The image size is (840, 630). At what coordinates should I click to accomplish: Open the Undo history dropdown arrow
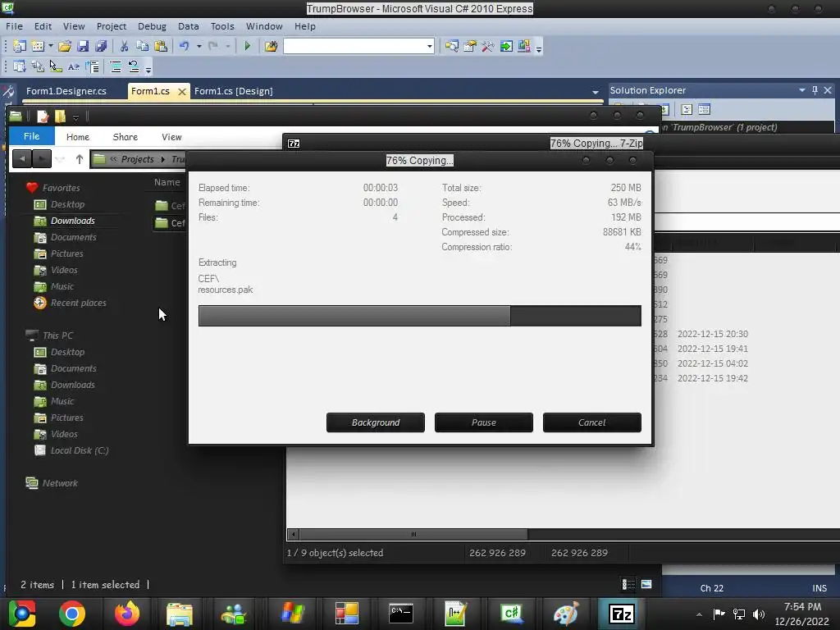(x=199, y=46)
